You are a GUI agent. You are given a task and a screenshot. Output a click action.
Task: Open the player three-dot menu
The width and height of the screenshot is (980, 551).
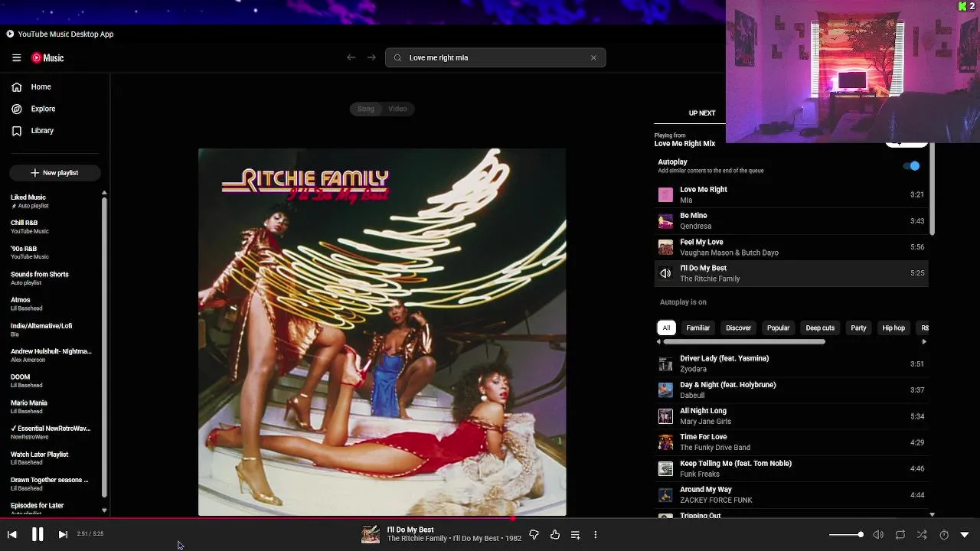(595, 535)
